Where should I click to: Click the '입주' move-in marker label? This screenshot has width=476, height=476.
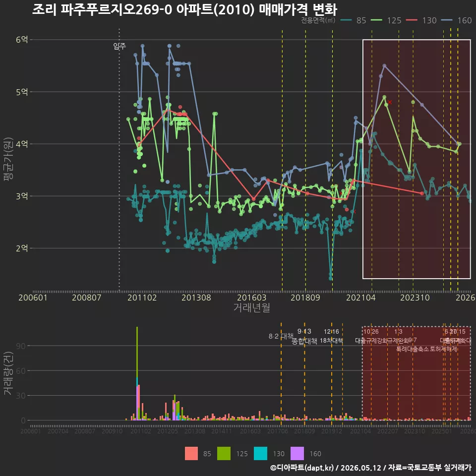click(x=119, y=46)
